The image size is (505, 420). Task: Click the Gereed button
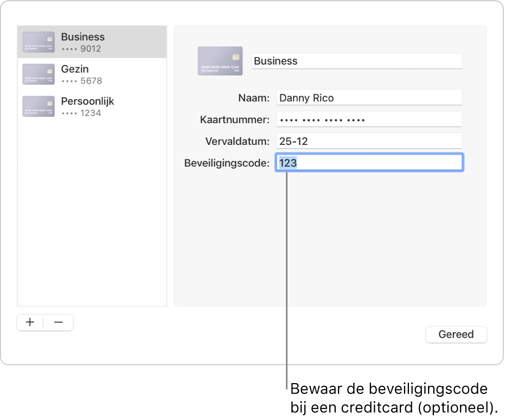(456, 334)
